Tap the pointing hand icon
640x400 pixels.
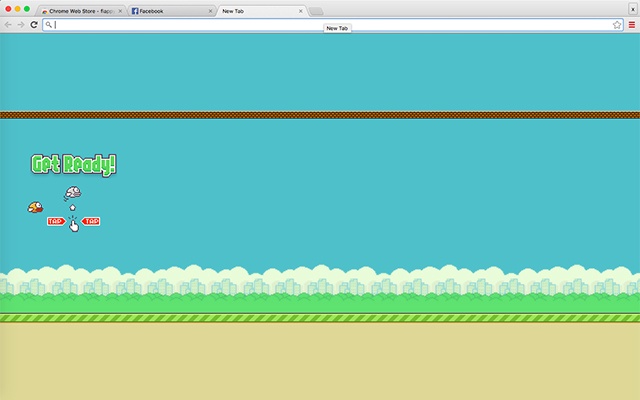pyautogui.click(x=73, y=224)
